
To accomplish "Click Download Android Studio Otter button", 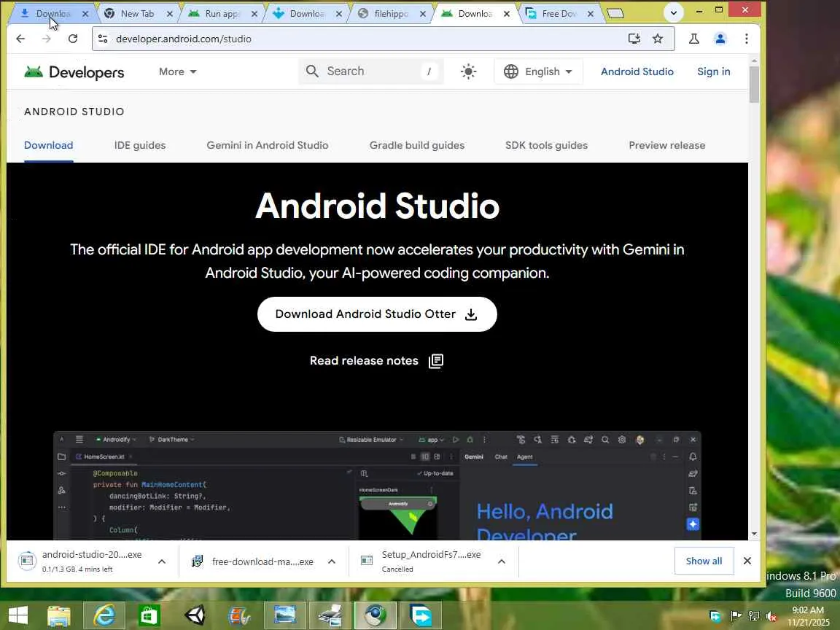I will 377,314.
